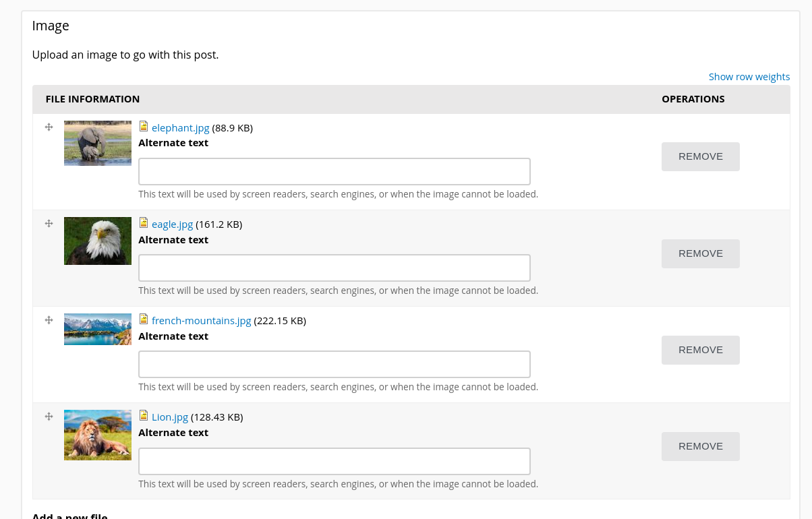The height and width of the screenshot is (519, 812).
Task: Remove the Lion.jpg upload
Action: (700, 446)
